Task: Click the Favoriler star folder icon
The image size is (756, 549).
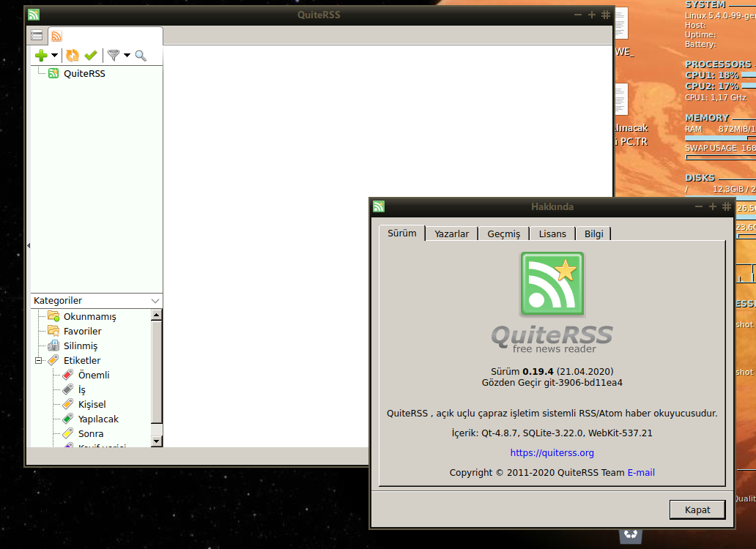Action: (53, 331)
